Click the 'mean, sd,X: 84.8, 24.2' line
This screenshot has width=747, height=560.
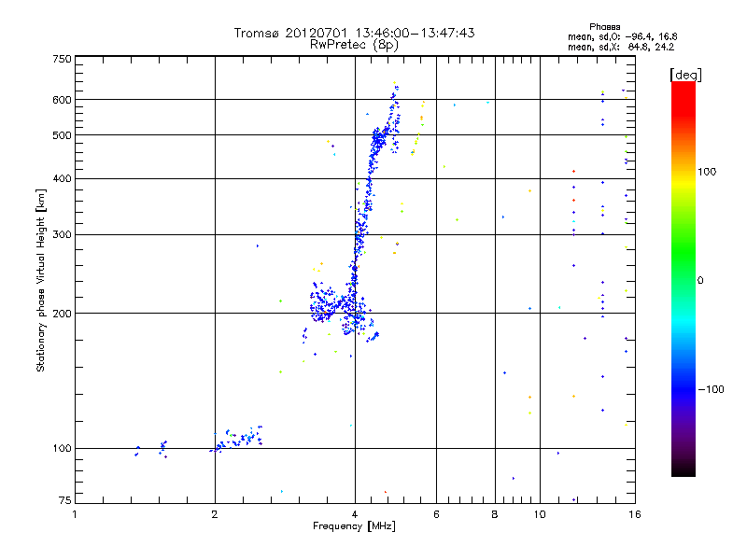[x=621, y=48]
